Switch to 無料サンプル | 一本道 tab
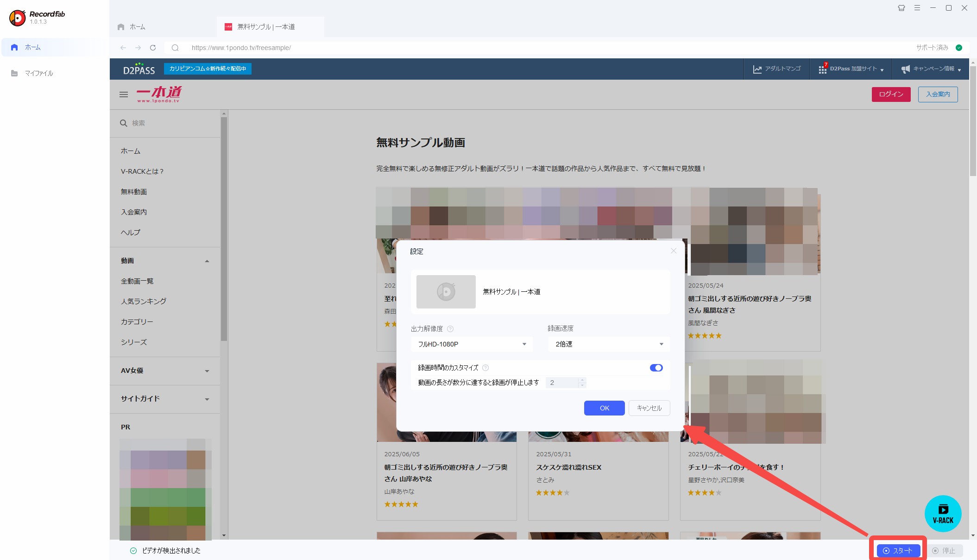Image resolution: width=977 pixels, height=560 pixels. coord(270,27)
